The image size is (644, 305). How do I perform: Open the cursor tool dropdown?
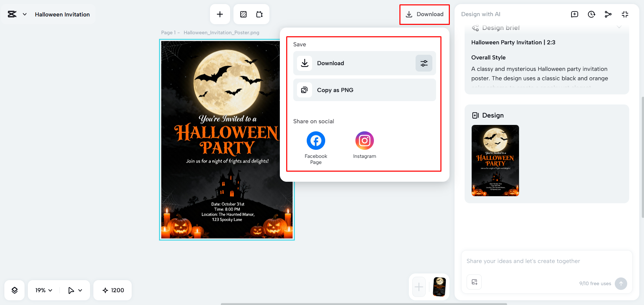[75, 290]
